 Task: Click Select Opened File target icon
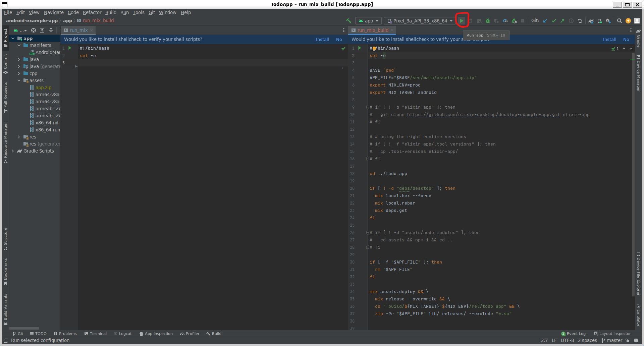[34, 30]
